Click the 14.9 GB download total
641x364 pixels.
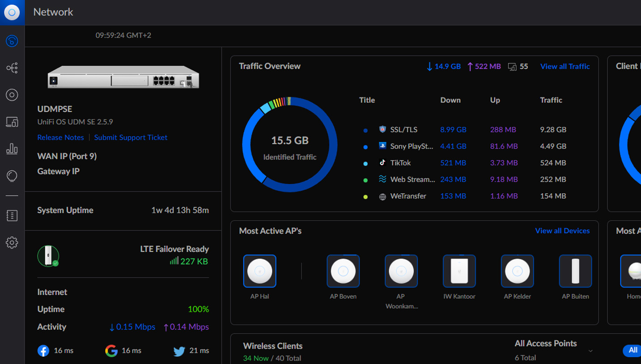443,66
